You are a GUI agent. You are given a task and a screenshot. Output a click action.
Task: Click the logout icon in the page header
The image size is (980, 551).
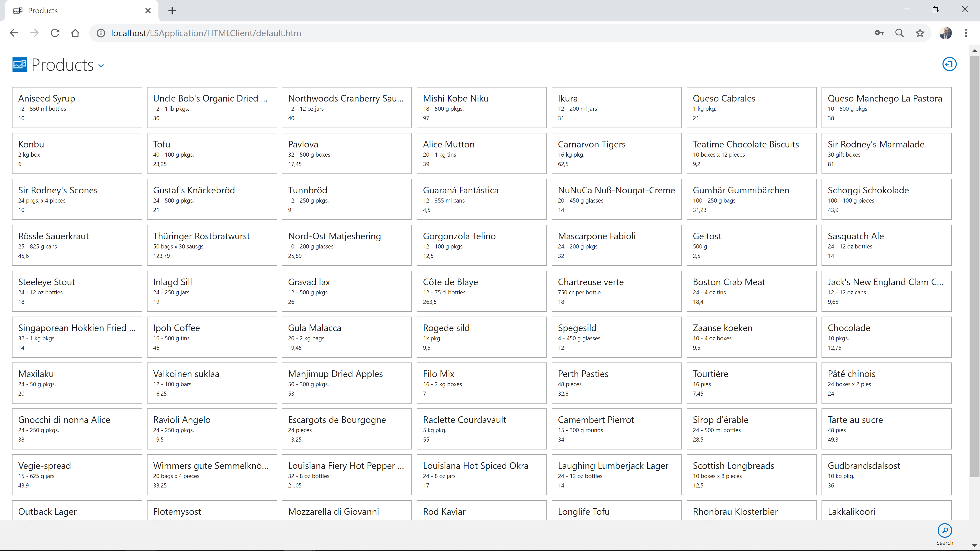click(949, 64)
